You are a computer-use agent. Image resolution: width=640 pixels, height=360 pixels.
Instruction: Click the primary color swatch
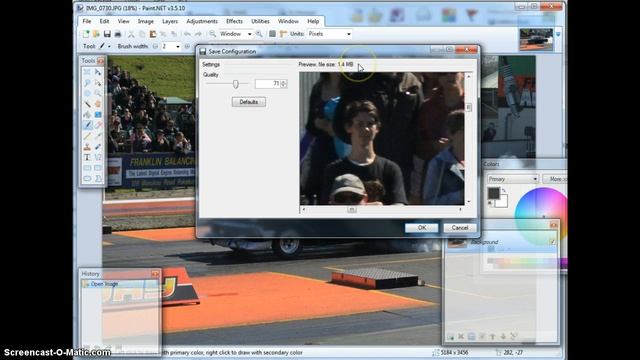[x=493, y=193]
